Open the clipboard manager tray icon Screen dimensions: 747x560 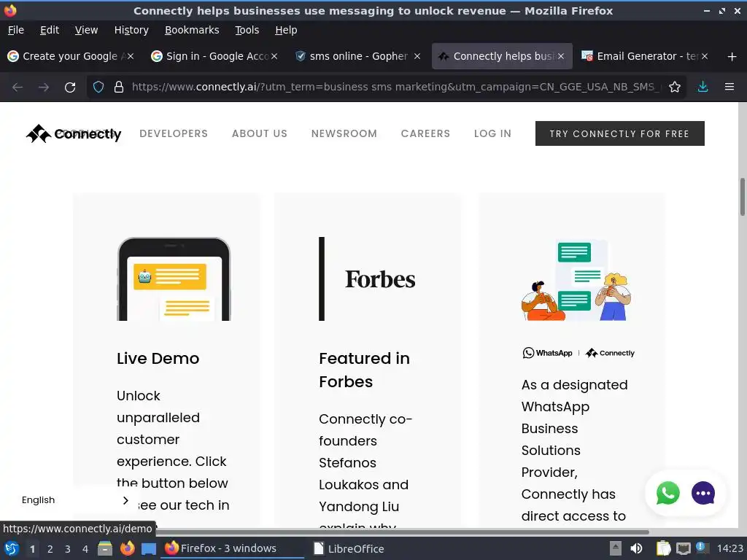pyautogui.click(x=663, y=548)
